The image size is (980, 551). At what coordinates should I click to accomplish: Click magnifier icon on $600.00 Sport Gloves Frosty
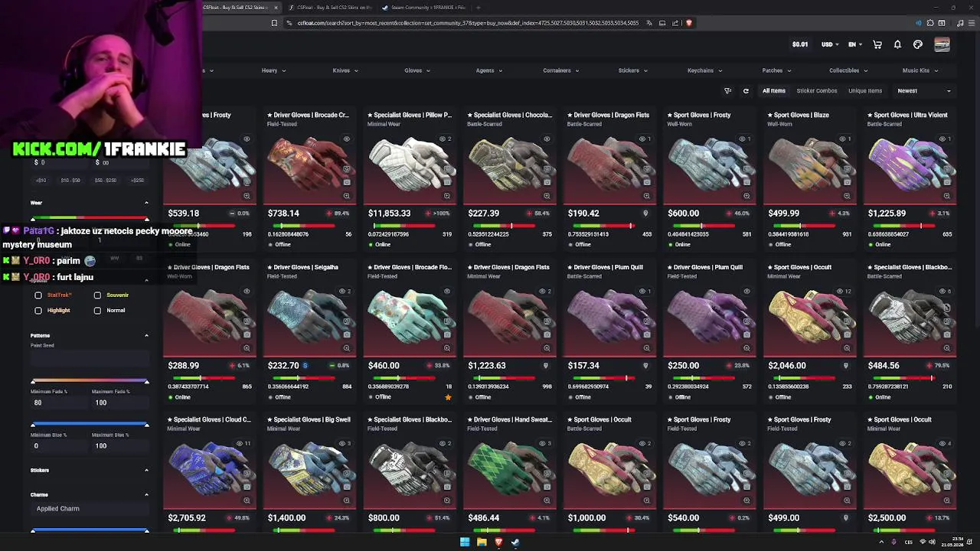tap(746, 196)
